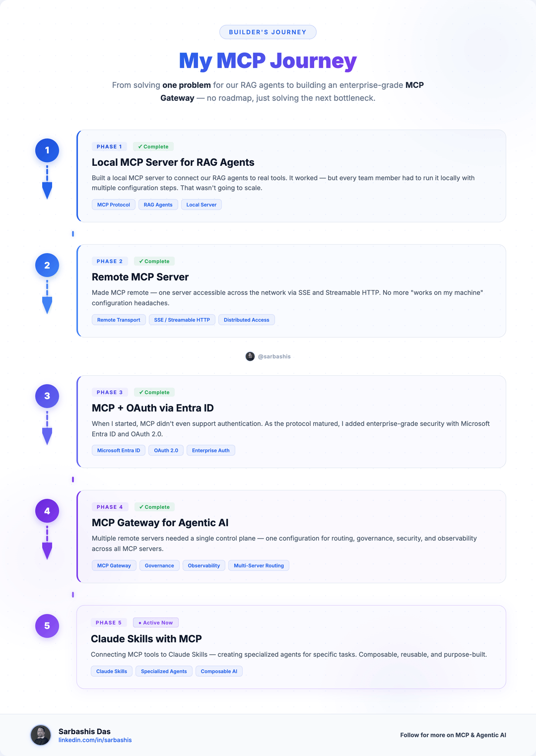This screenshot has width=536, height=756.
Task: Click the down arrow below circle 4
Action: coord(47,550)
